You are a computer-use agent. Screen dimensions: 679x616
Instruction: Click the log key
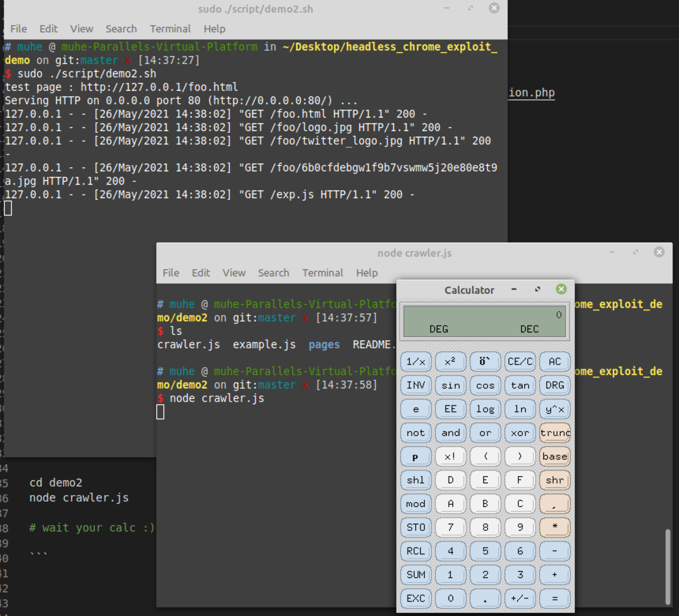click(x=485, y=409)
